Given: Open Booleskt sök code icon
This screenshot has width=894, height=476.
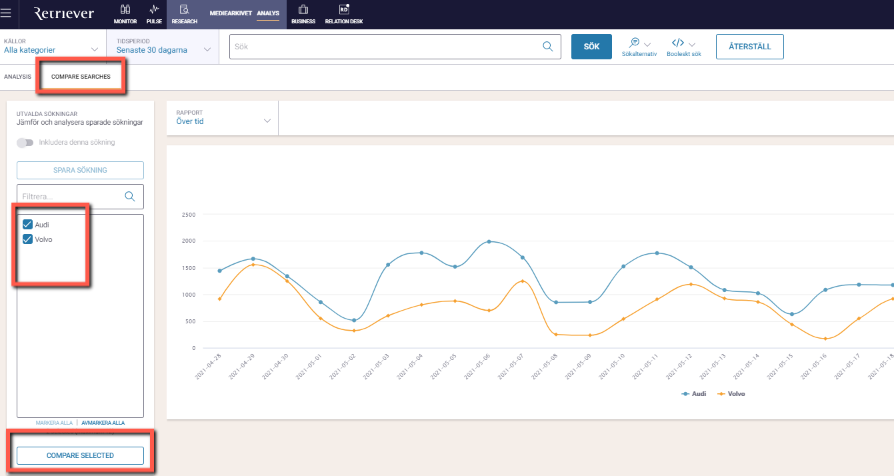Looking at the screenshot, I should pos(677,43).
